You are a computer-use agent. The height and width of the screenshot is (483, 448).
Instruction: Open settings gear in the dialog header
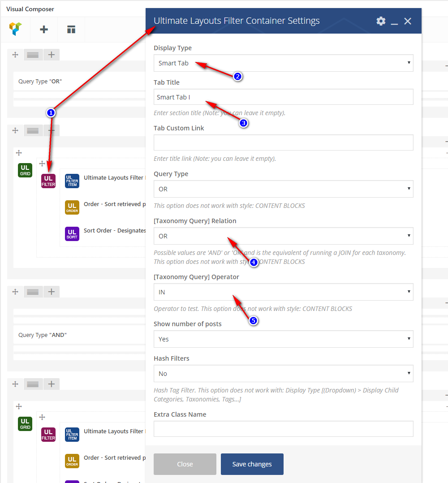pos(381,21)
